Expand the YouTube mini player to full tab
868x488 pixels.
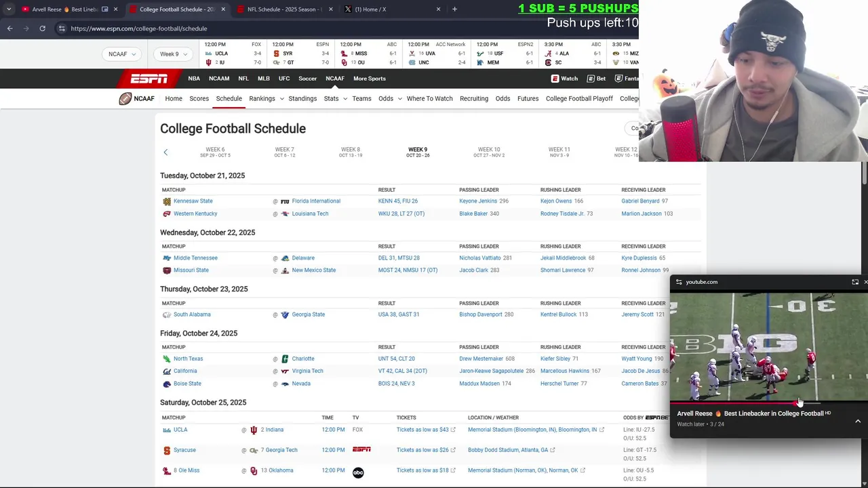(855, 282)
